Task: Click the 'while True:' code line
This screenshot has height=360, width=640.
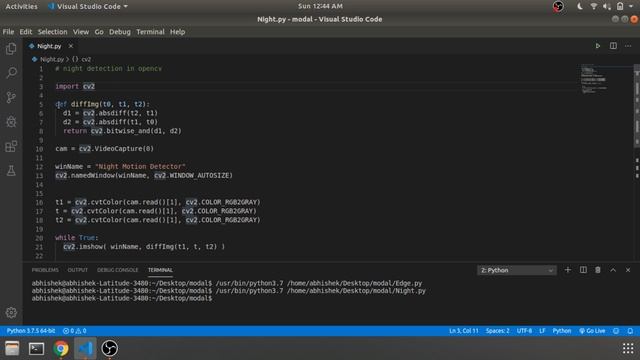Action: click(x=77, y=238)
